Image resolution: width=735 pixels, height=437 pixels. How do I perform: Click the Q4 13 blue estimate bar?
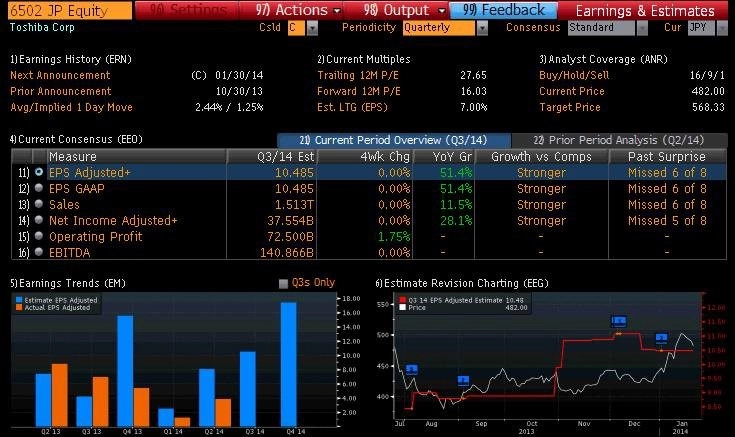point(125,371)
